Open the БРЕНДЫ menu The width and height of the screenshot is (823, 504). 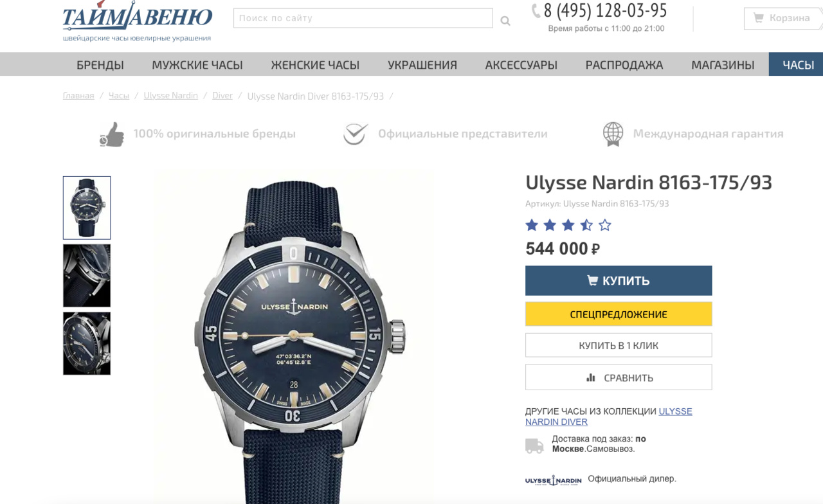click(100, 64)
